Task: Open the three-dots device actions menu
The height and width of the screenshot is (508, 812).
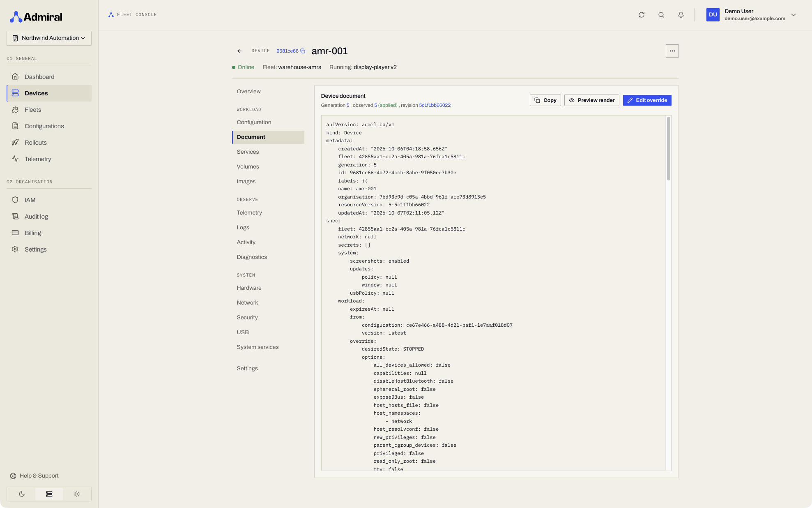Action: 672,51
